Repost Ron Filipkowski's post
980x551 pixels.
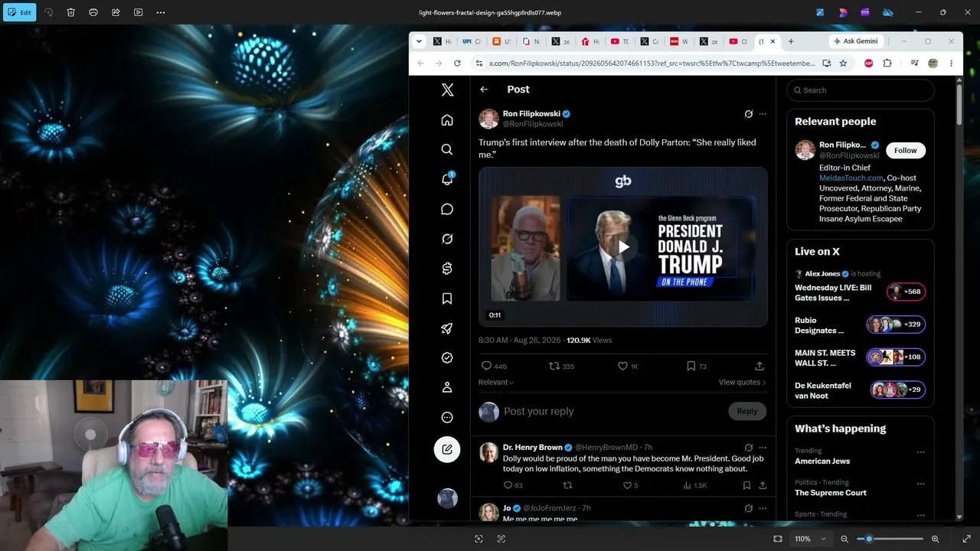[554, 366]
